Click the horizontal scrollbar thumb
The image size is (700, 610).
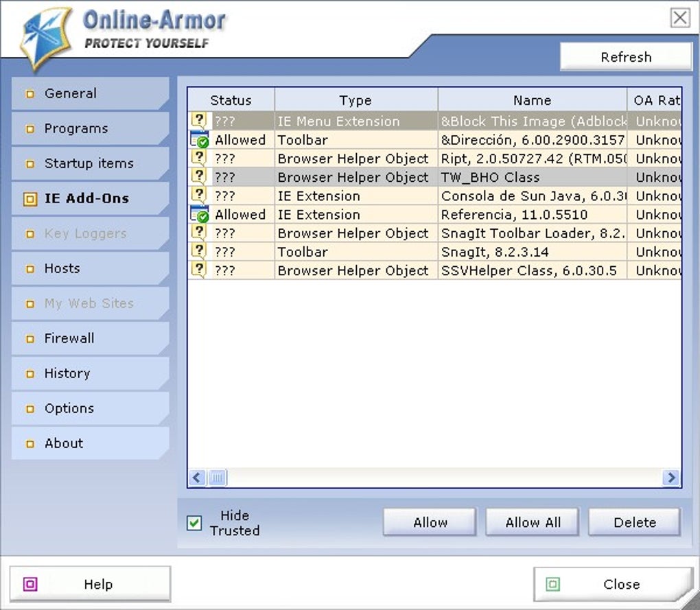(x=218, y=478)
